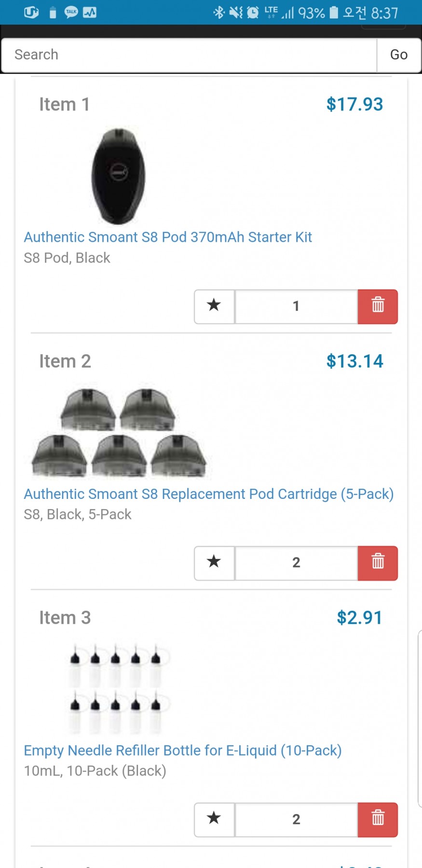Tap the trash icon for Item 3

click(378, 820)
